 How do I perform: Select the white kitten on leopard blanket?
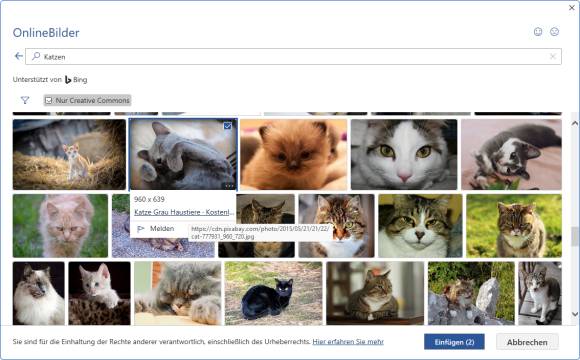[100, 293]
